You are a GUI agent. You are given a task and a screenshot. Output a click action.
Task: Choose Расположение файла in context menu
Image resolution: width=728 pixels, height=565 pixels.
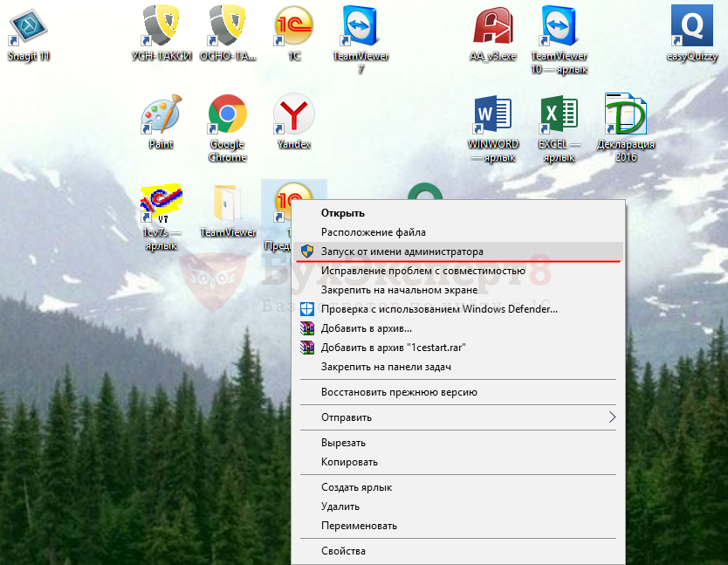(x=457, y=232)
